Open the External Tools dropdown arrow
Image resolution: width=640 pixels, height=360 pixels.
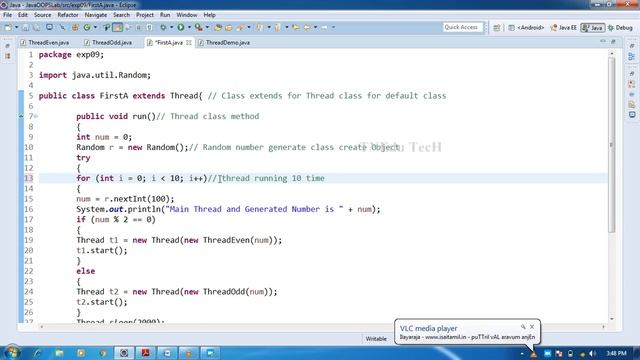[x=207, y=27]
